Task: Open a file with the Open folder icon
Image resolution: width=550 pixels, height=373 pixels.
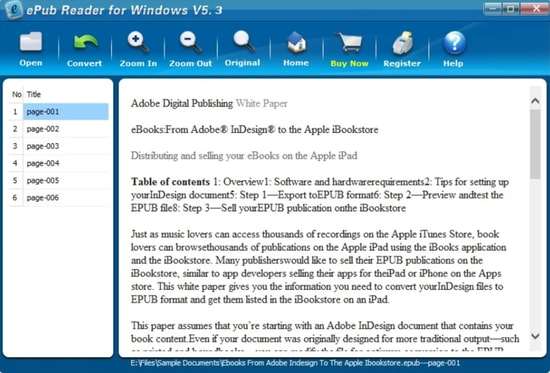Action: [x=31, y=42]
